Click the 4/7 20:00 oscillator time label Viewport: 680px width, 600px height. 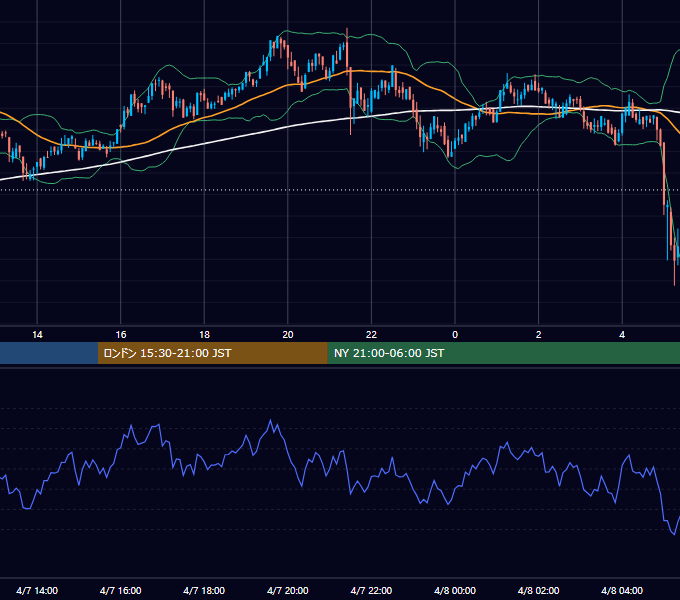pyautogui.click(x=288, y=590)
